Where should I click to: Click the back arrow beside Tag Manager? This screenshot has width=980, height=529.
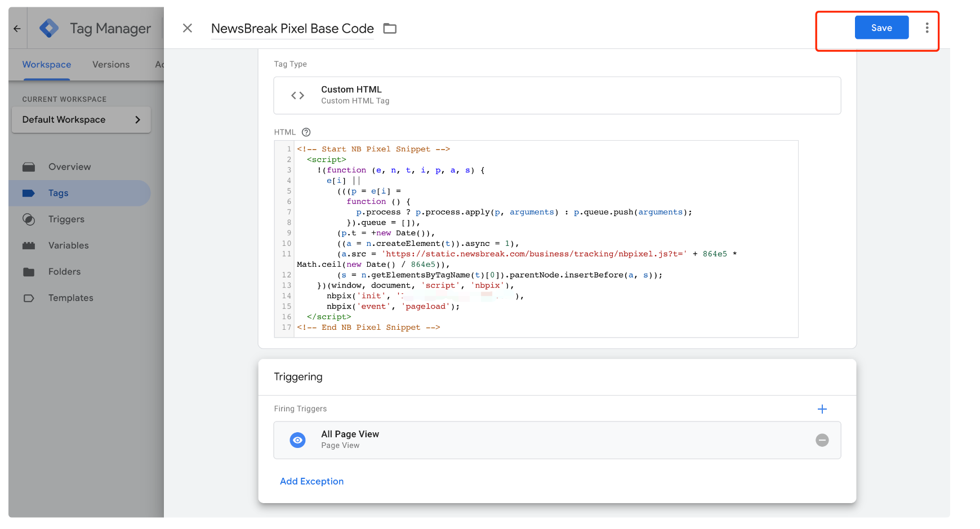pyautogui.click(x=17, y=28)
